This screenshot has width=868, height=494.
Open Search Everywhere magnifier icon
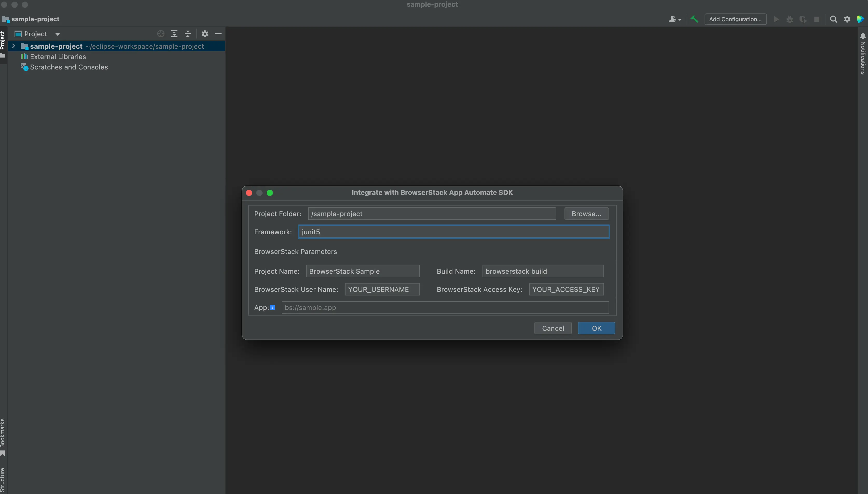point(833,19)
